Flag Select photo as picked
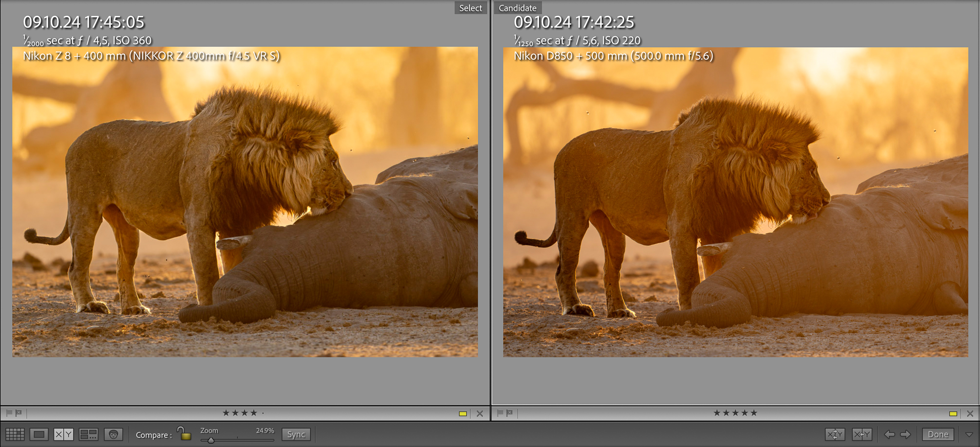980x447 pixels. click(9, 413)
